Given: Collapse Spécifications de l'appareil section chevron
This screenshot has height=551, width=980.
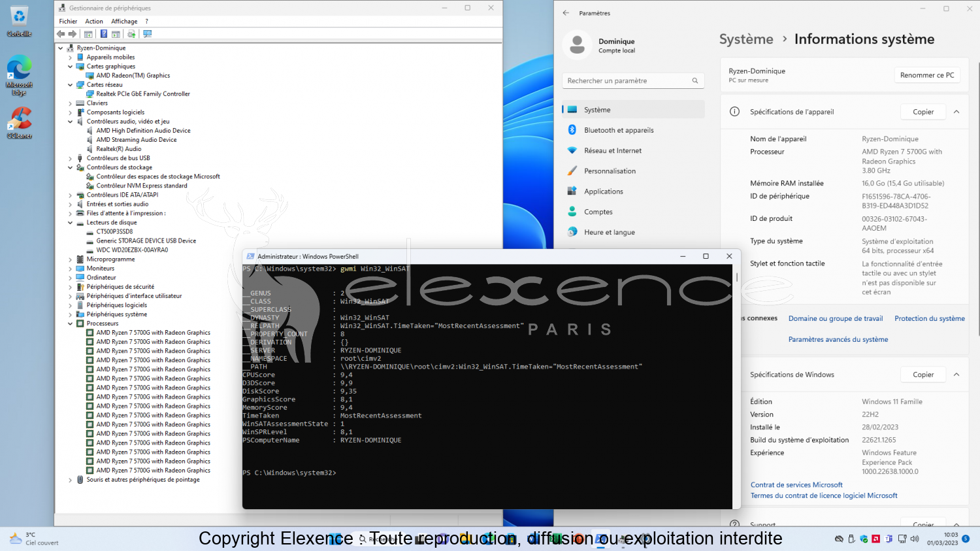Looking at the screenshot, I should [x=956, y=112].
